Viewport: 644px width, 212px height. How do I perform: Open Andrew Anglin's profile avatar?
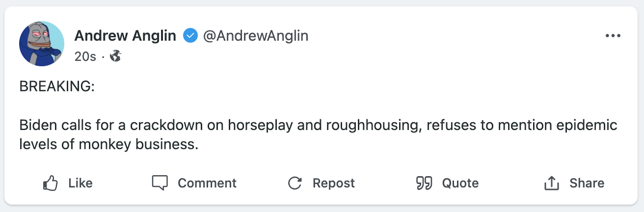pyautogui.click(x=42, y=44)
